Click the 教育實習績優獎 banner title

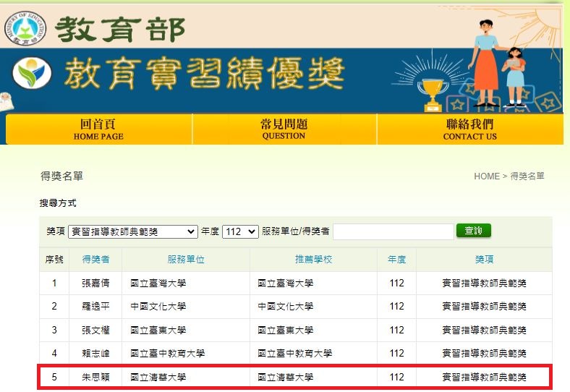(x=204, y=74)
